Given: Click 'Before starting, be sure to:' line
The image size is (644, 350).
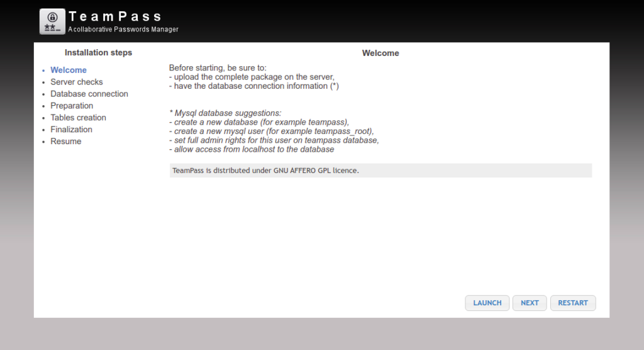Looking at the screenshot, I should point(218,68).
